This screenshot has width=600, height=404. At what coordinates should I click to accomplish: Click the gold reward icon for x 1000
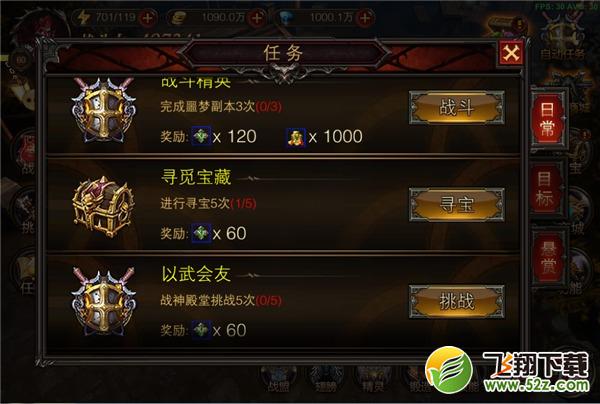(296, 137)
